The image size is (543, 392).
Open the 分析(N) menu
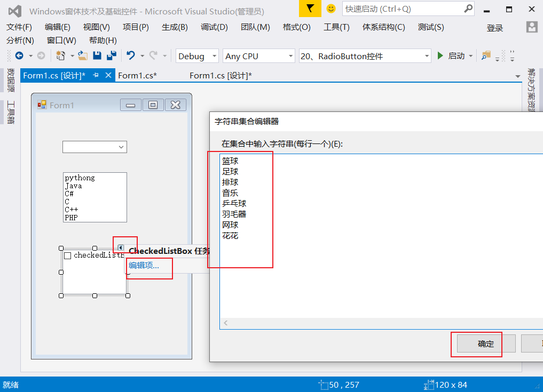pos(20,41)
